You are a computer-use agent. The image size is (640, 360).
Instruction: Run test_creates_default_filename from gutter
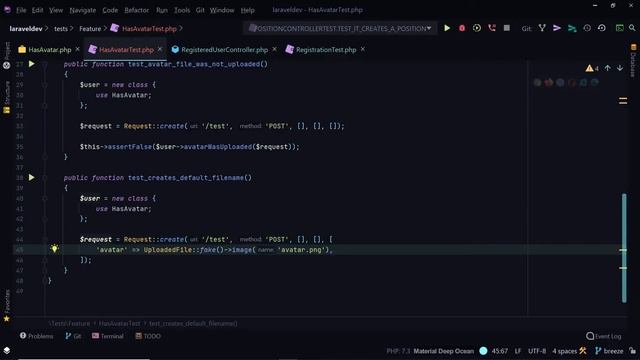click(x=31, y=178)
